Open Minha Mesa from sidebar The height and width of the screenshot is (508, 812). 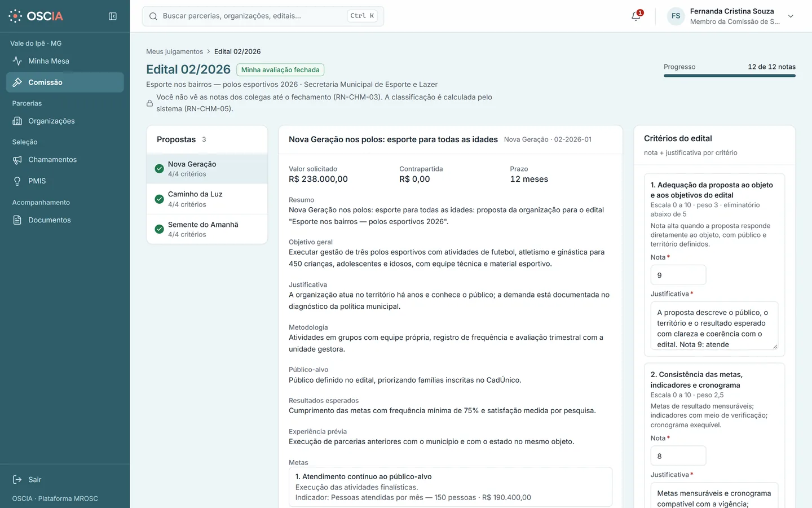click(65, 61)
